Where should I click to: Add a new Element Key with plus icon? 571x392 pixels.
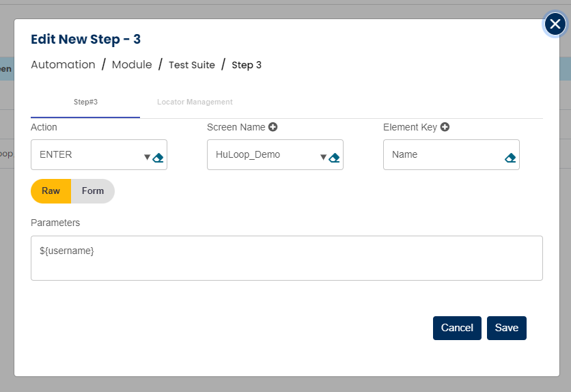[445, 127]
